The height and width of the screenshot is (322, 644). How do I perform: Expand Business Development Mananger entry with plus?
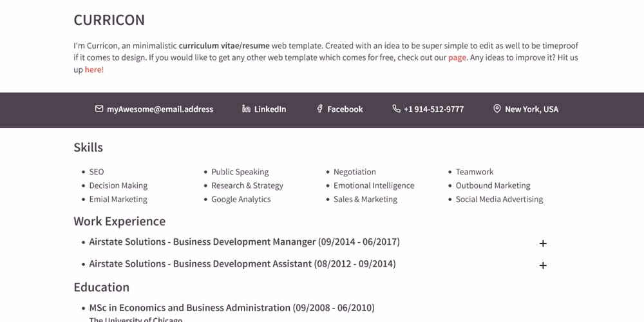point(543,243)
